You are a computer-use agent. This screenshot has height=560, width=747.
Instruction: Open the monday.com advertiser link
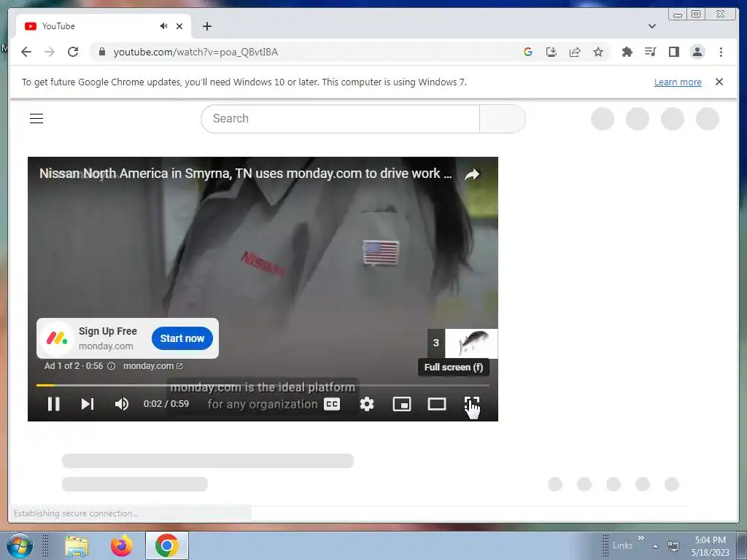pos(152,366)
